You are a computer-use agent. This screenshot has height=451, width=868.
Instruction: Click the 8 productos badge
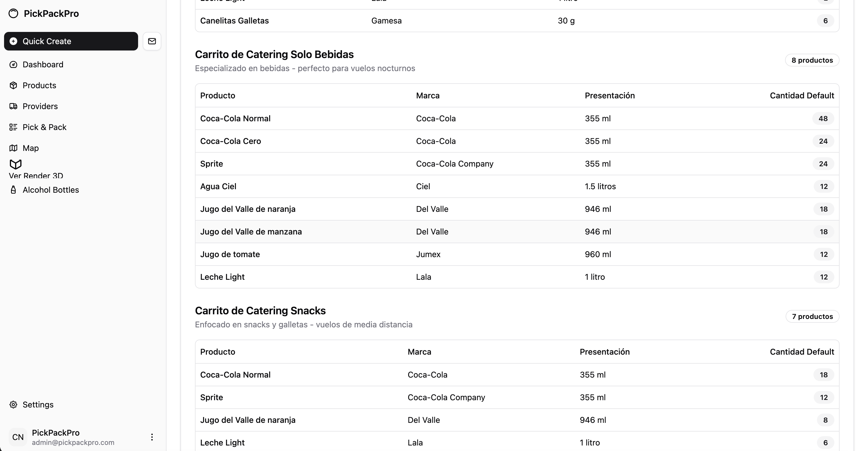pos(812,60)
